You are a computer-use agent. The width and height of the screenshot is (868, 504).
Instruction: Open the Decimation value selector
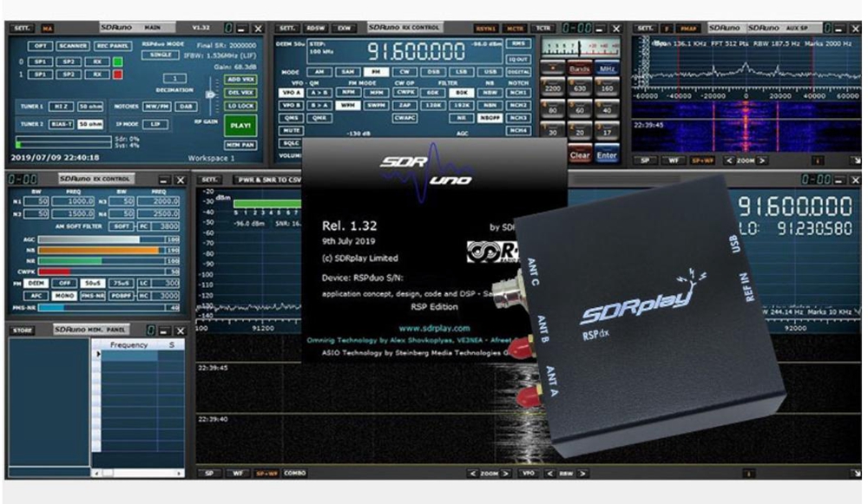174,78
